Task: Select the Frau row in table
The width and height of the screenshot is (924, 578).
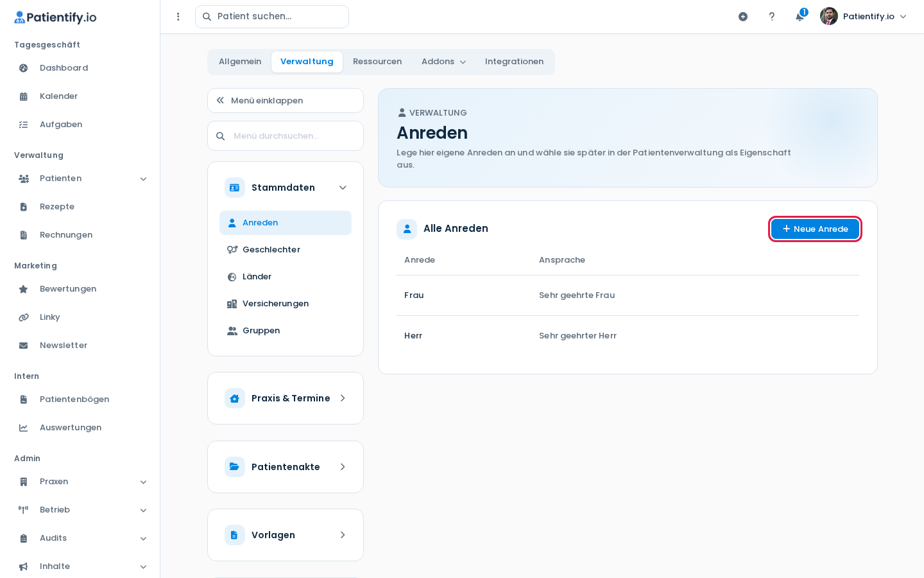Action: click(628, 295)
